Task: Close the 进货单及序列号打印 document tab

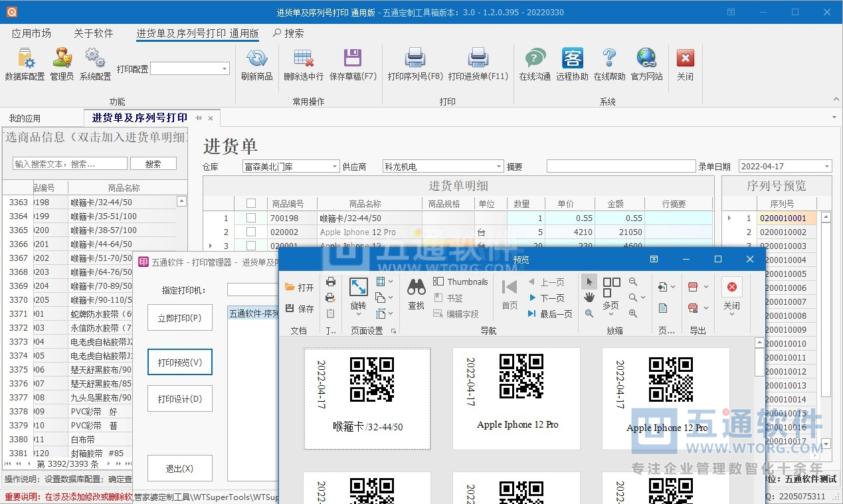Action: click(211, 118)
